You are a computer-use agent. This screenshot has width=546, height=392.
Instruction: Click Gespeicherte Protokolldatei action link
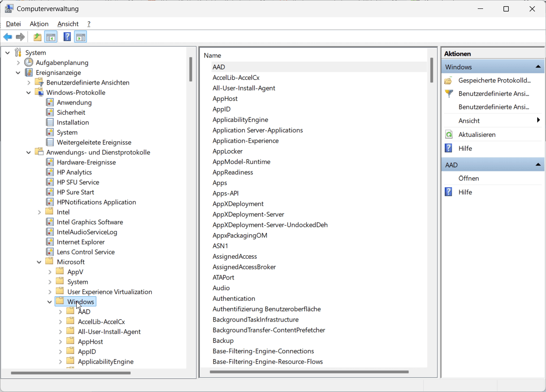click(495, 81)
